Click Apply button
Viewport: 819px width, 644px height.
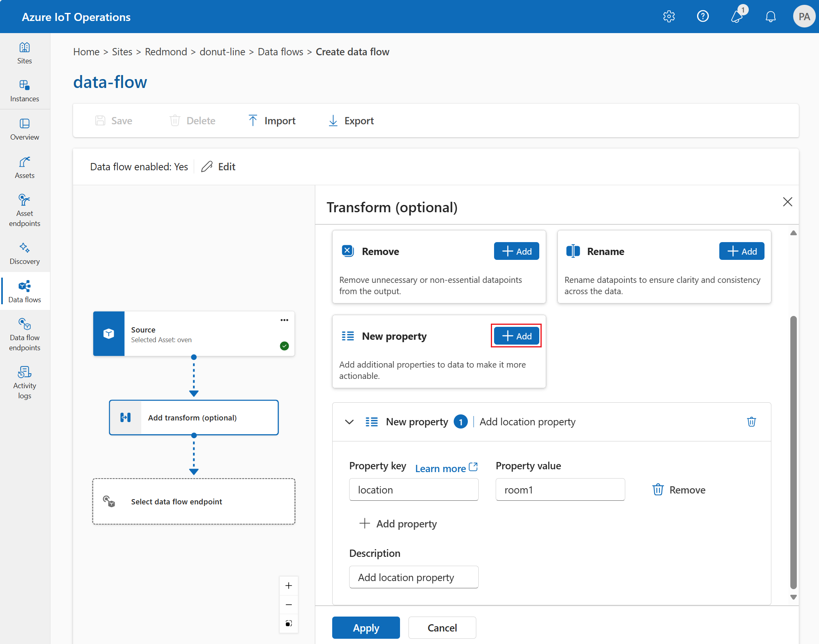tap(366, 628)
